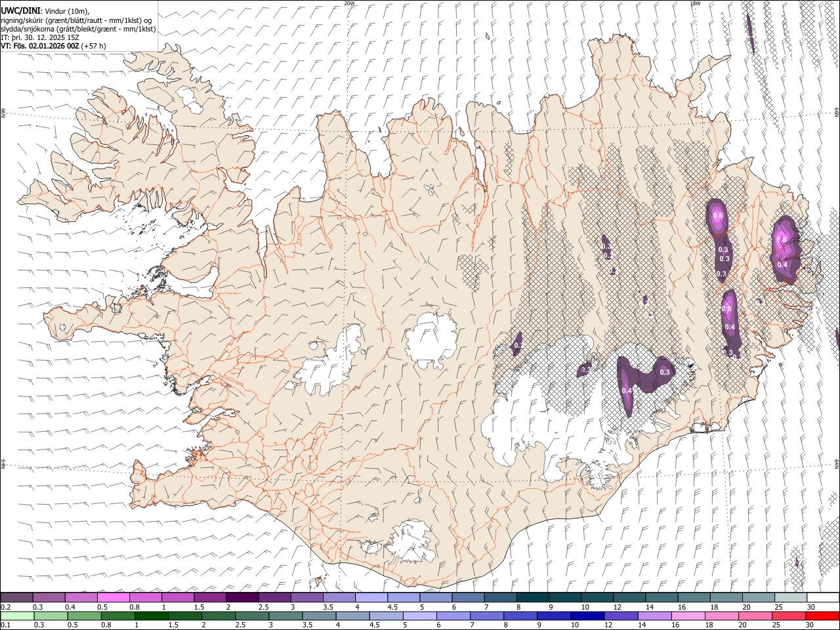This screenshot has width=840, height=630.
Task: Pick the dark teal swatch between 8 and 9
Action: [x=532, y=598]
